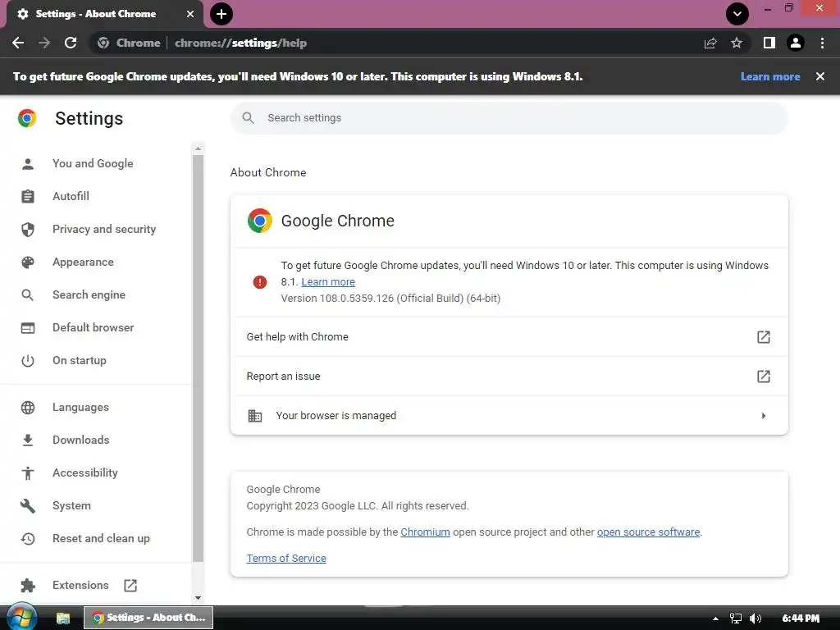
Task: Open Default browser settings
Action: click(x=94, y=327)
